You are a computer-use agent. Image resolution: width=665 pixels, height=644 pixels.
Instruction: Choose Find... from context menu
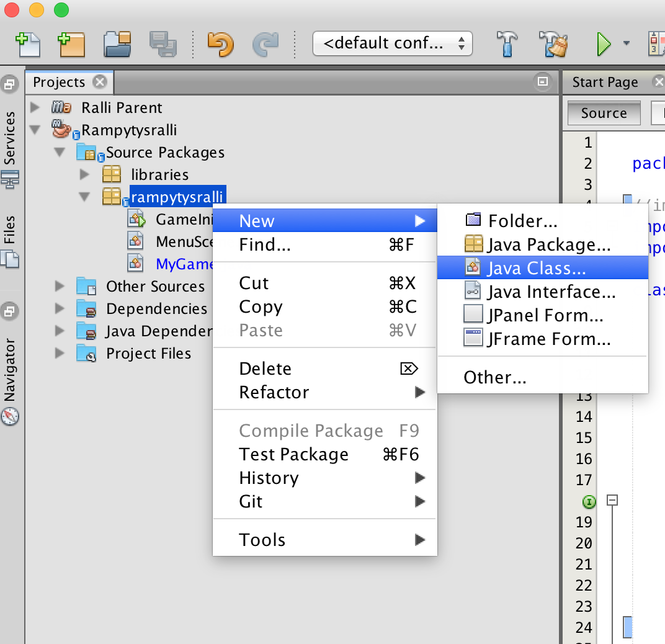coord(325,244)
